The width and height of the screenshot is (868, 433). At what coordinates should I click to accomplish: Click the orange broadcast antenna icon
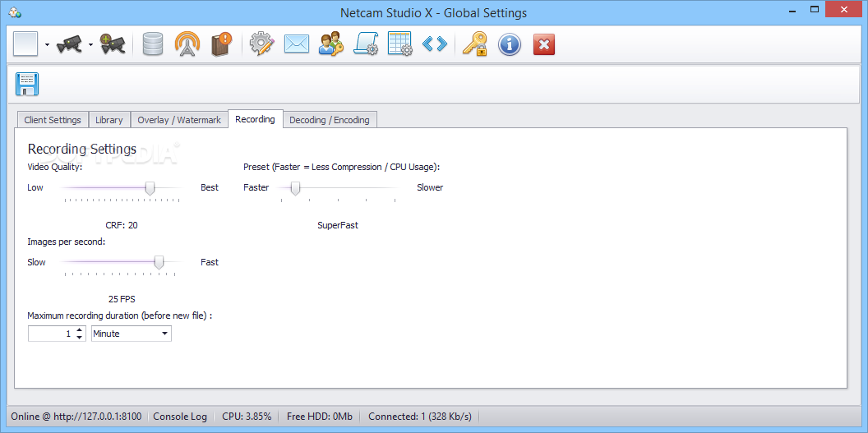[x=187, y=44]
